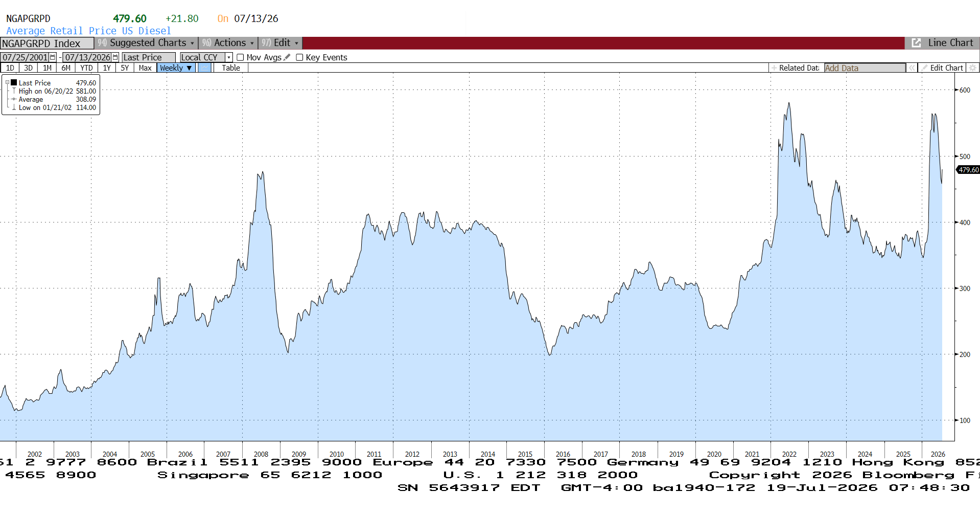Click the end date field 07/13/2026
The width and height of the screenshot is (980, 514).
[x=87, y=57]
